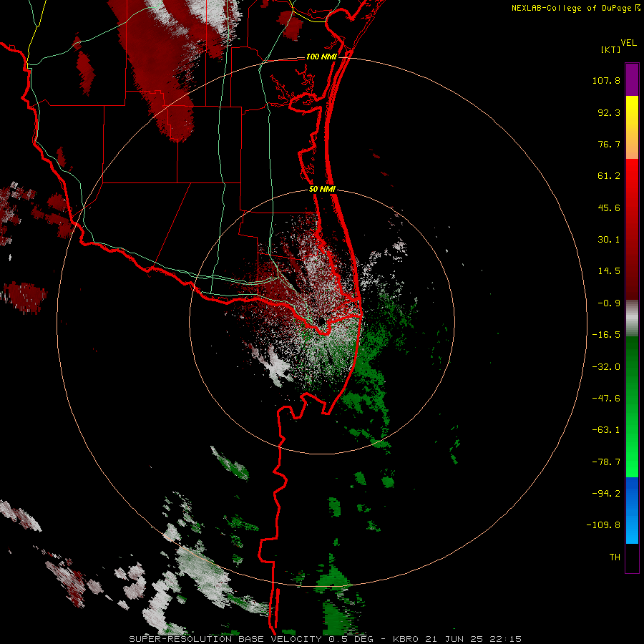Screen dimensions: 644x644
Task: Click the -63.1 velocity scale value
Action: pos(606,430)
